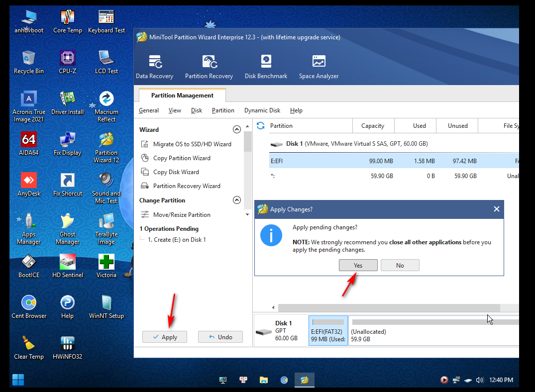
Task: Confirm Yes in Apply Changes dialog
Action: click(x=358, y=265)
